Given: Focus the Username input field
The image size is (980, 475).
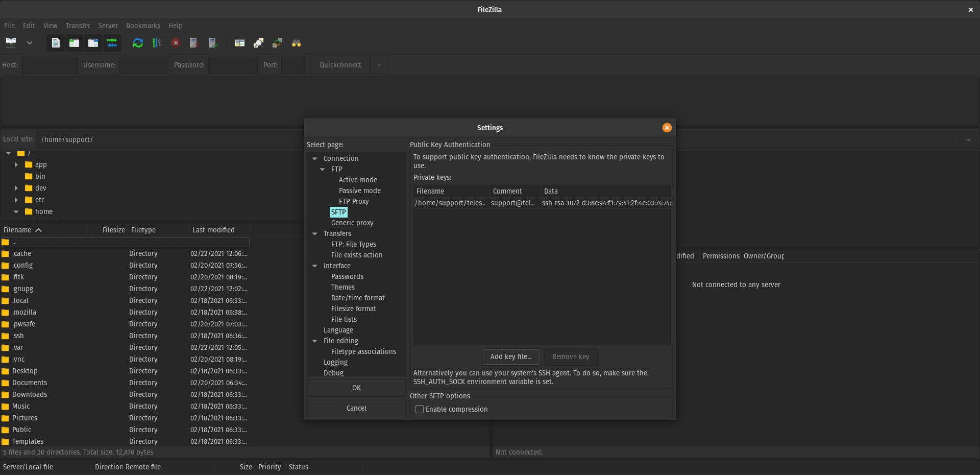Looking at the screenshot, I should pyautogui.click(x=143, y=65).
